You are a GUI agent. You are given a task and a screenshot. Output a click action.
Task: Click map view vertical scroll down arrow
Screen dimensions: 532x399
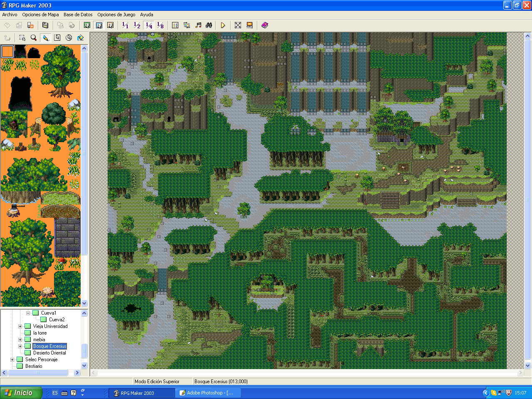pyautogui.click(x=528, y=366)
